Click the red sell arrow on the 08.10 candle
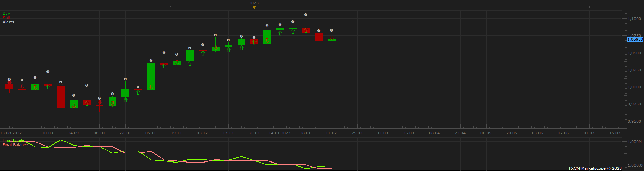The height and width of the screenshot is (171, 644). [99, 102]
